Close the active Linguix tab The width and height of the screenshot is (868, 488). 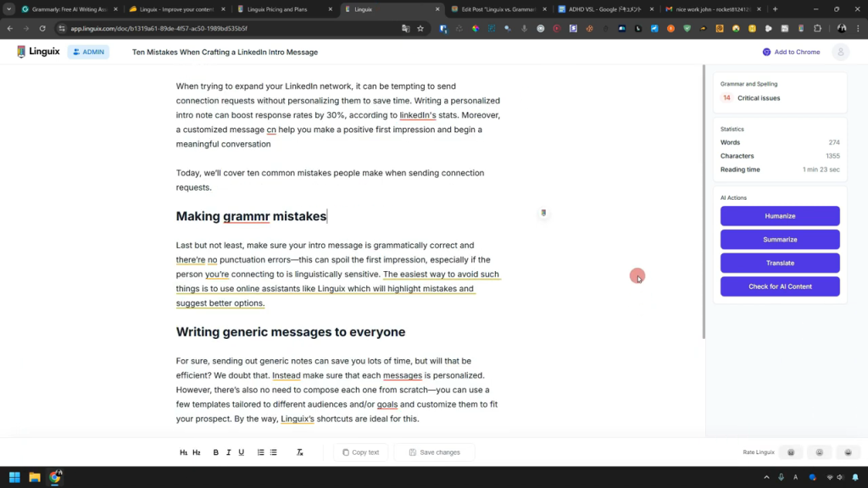(437, 9)
